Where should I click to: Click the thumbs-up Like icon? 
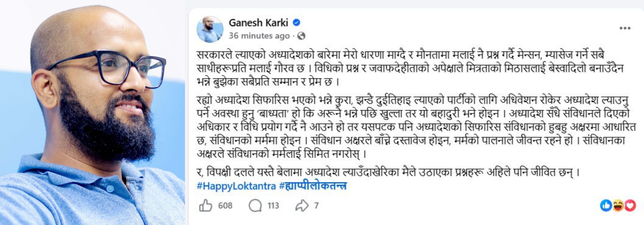click(x=206, y=205)
